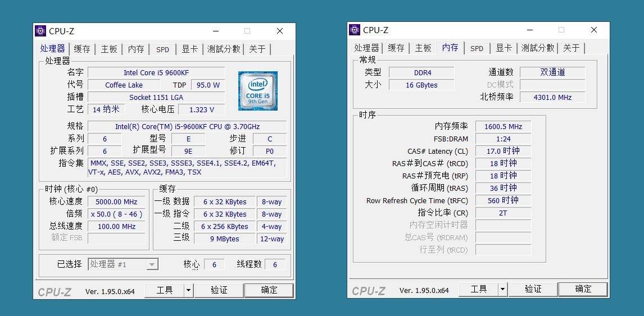Switch to 处理器 tab in right CPU-Z window

coord(366,48)
